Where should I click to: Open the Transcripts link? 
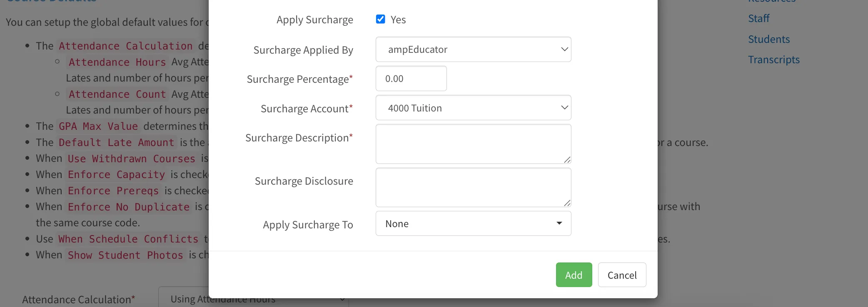pyautogui.click(x=774, y=60)
